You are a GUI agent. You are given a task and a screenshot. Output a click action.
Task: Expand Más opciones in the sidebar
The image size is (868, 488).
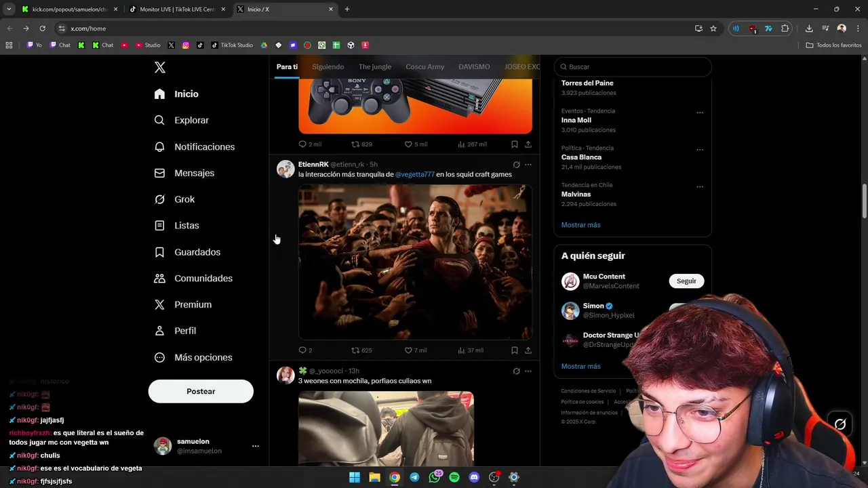[193, 357]
